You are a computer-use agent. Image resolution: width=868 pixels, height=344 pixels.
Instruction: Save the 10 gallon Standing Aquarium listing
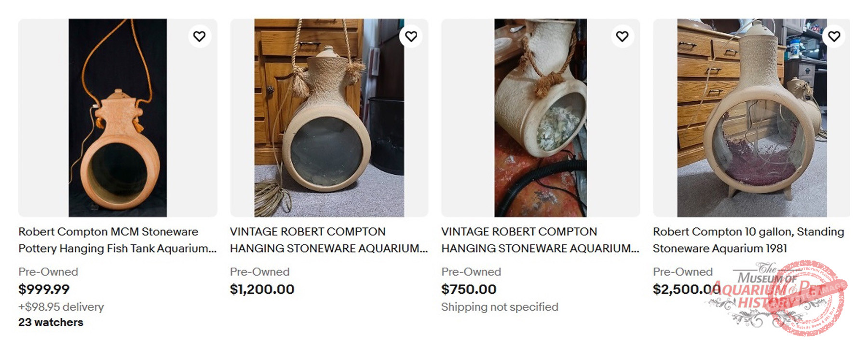[x=834, y=36]
